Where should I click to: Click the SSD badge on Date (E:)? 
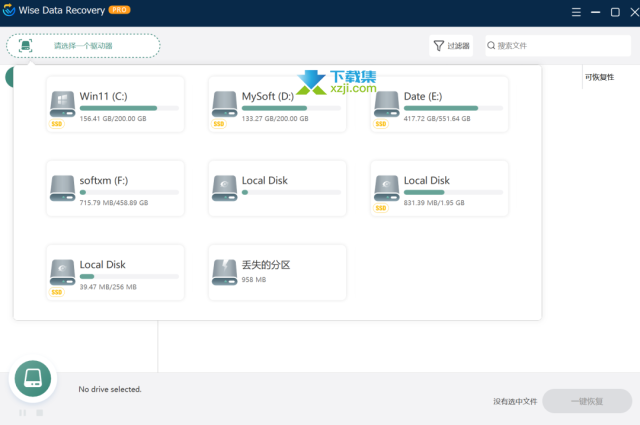(x=381, y=124)
